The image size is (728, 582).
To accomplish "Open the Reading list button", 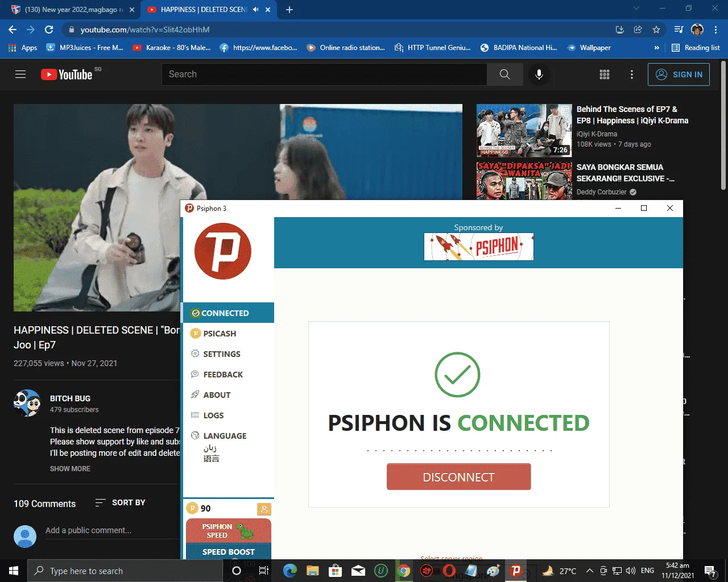I will (696, 48).
